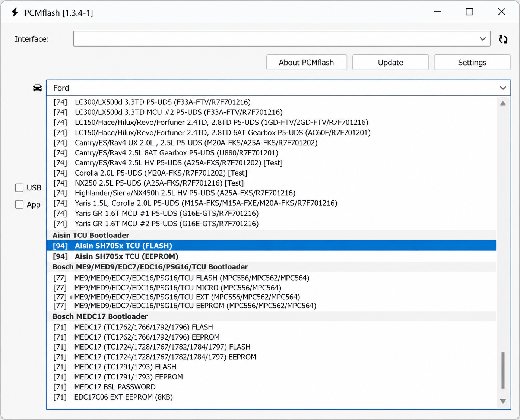Click the refresh interfaces icon

(503, 39)
